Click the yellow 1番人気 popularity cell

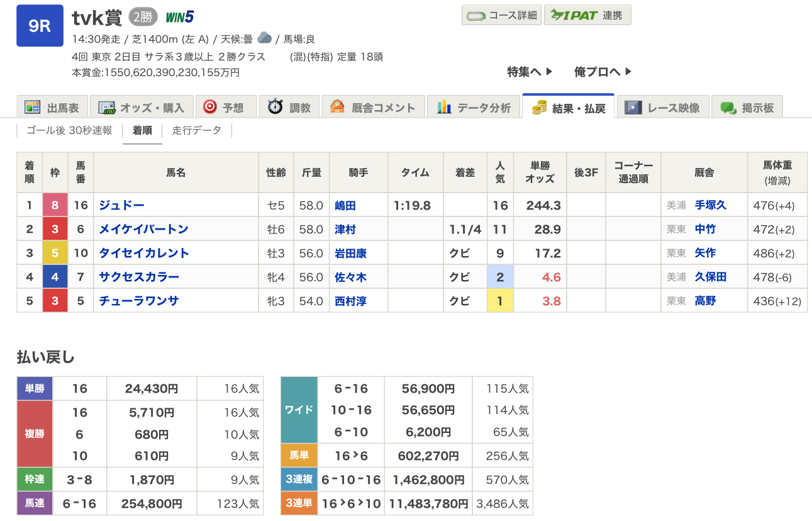coord(500,301)
